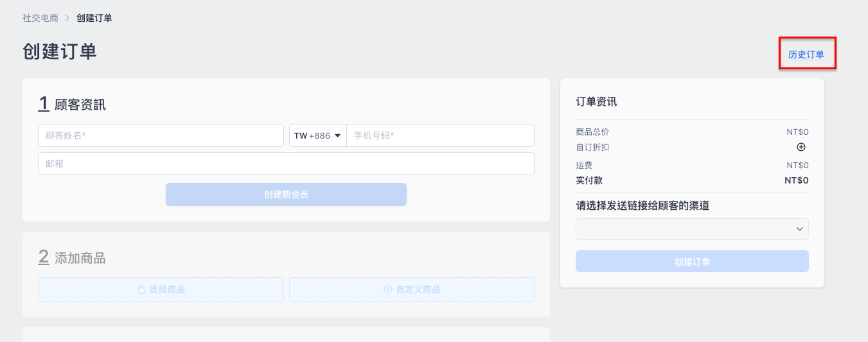Viewport: 868px width, 342px height.
Task: Open the 历史订单 link
Action: tap(806, 55)
